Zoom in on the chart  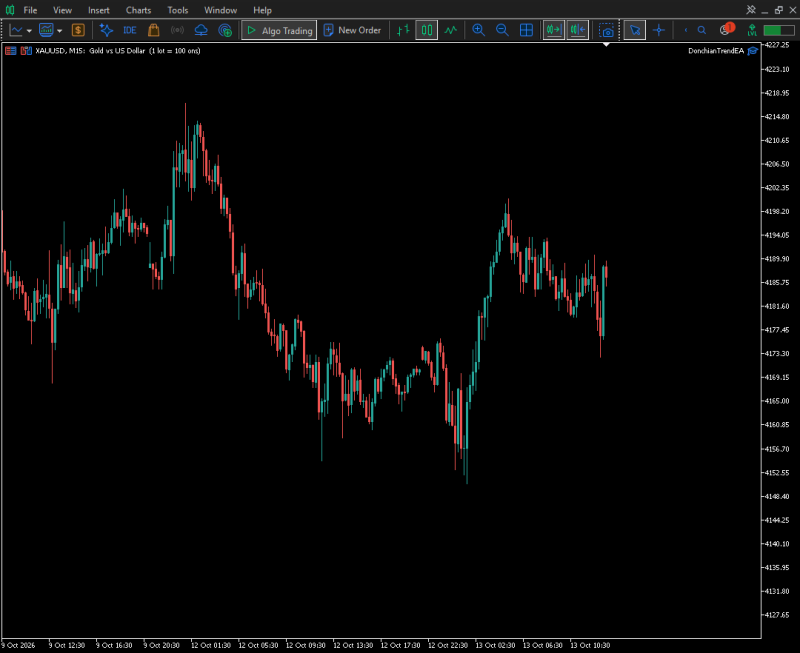[x=478, y=30]
